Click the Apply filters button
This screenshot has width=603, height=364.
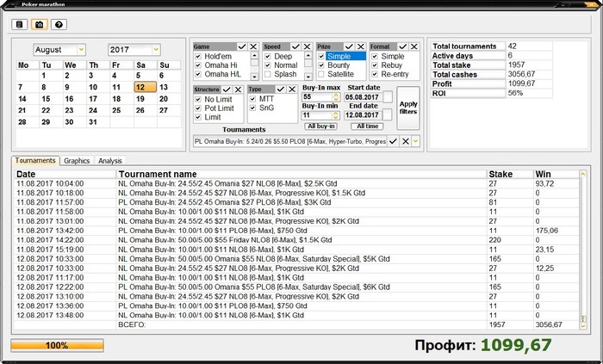408,108
